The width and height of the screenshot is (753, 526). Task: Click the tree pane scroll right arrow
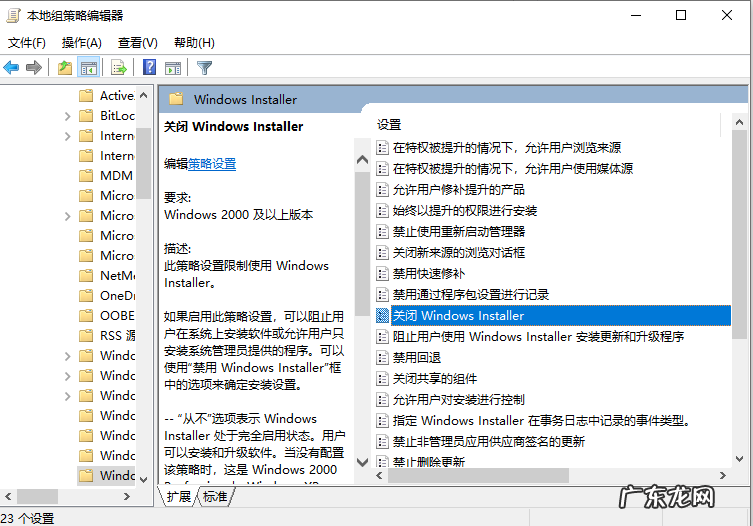pos(127,496)
